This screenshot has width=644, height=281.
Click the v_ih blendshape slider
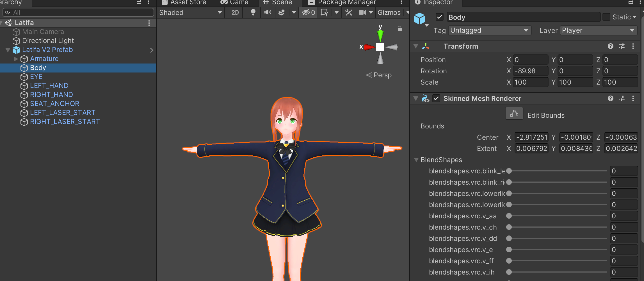pyautogui.click(x=558, y=272)
